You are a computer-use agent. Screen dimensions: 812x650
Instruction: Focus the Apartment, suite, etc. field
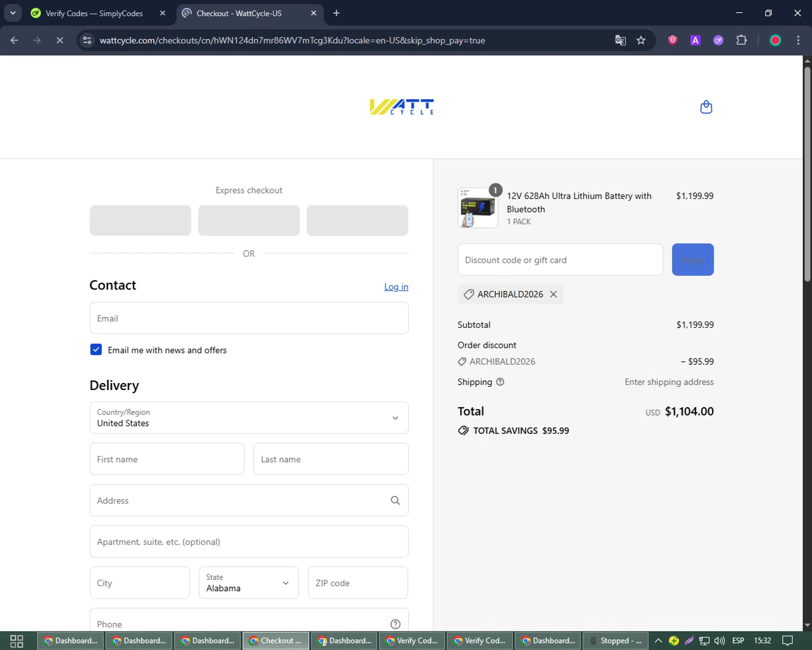click(249, 541)
